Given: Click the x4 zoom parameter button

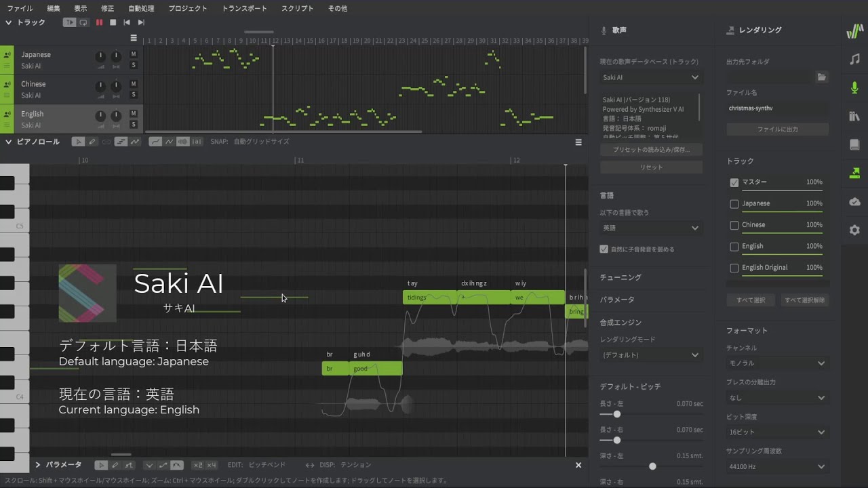Looking at the screenshot, I should coord(212,465).
